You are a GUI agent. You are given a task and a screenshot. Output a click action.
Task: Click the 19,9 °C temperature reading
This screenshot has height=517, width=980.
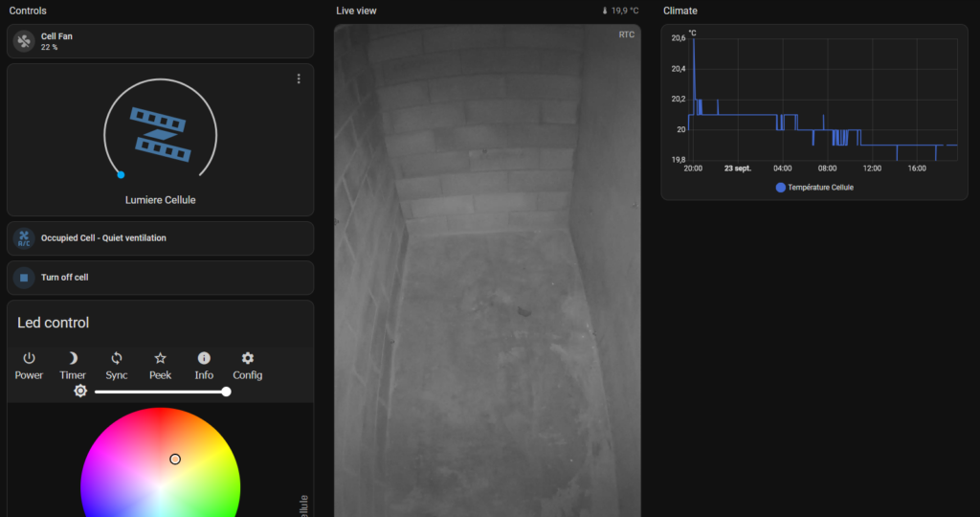pyautogui.click(x=620, y=11)
